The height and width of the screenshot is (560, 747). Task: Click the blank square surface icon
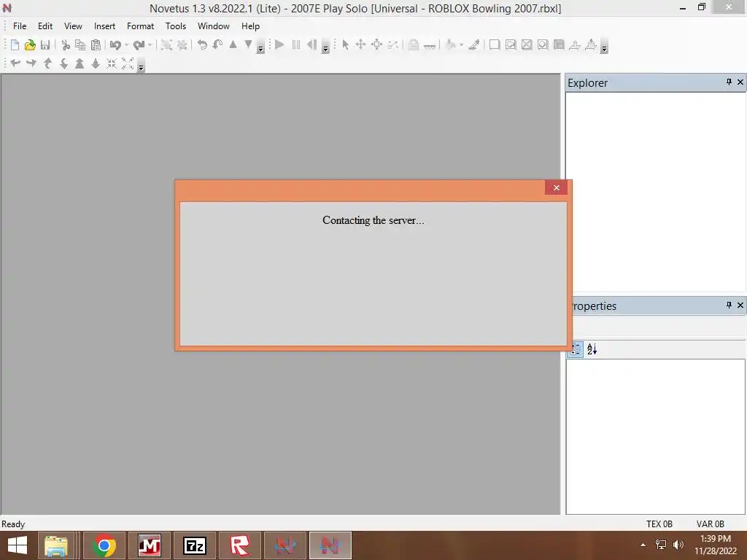tap(495, 44)
